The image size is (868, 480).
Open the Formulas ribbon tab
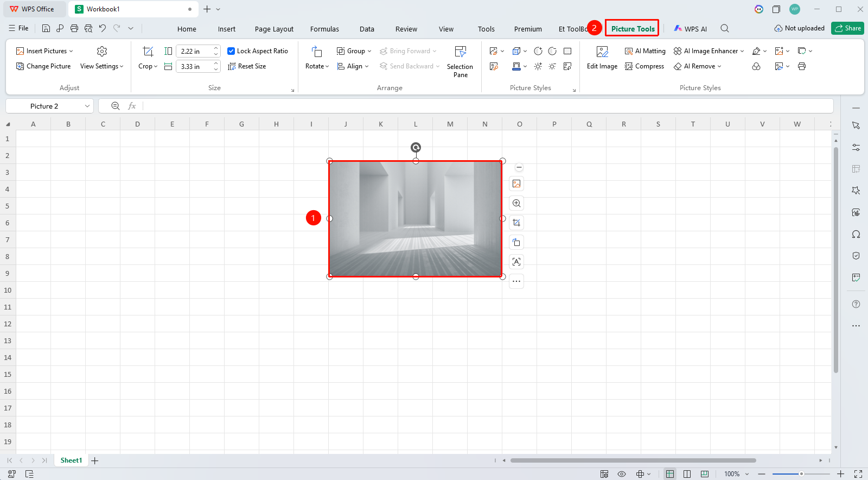(324, 29)
